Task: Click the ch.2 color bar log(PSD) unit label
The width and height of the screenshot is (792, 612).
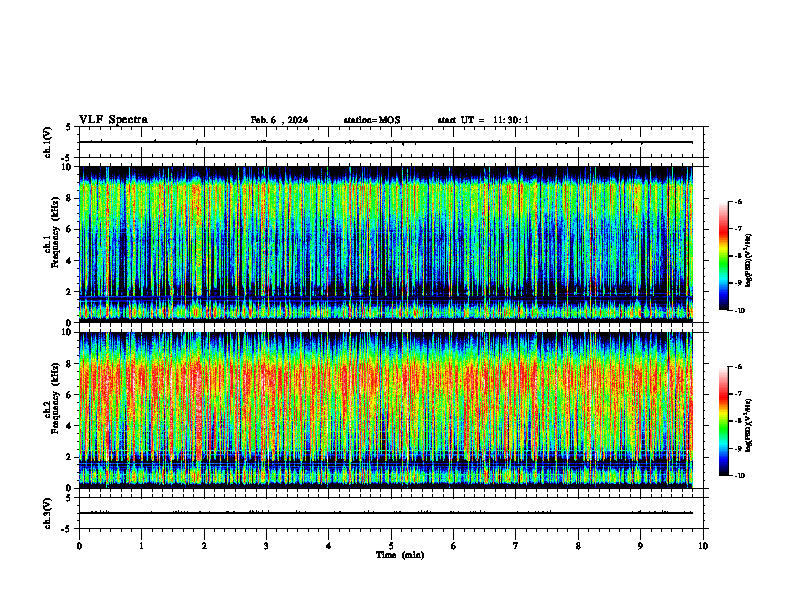Action: (749, 425)
